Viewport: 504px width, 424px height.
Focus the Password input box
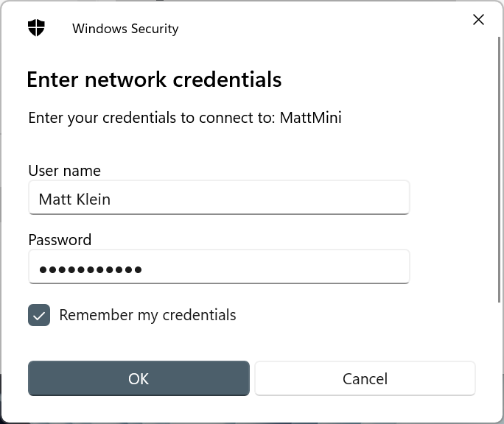click(x=218, y=267)
